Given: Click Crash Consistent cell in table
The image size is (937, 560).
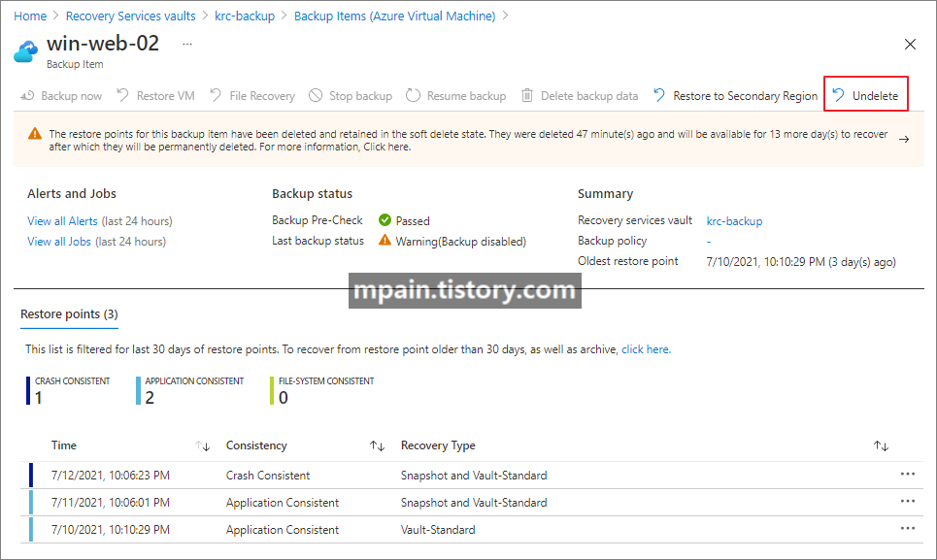Looking at the screenshot, I should pos(268,476).
